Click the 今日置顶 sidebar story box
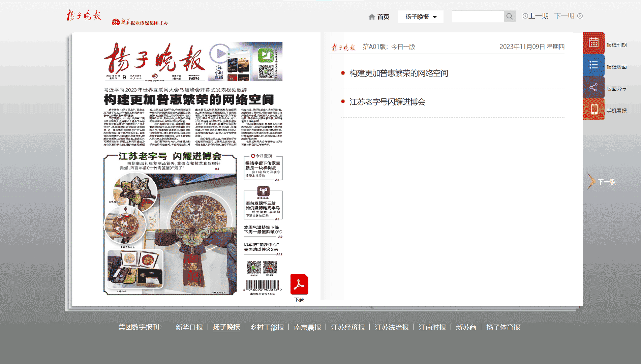 [x=263, y=168]
